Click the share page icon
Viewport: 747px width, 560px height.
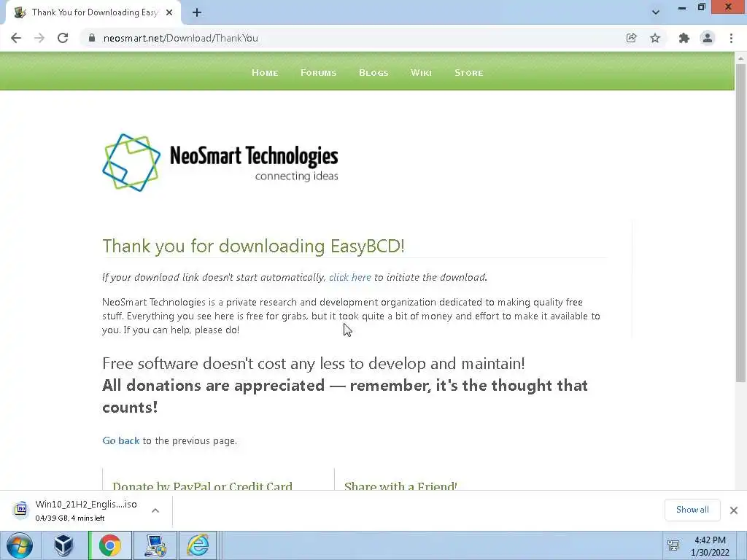point(631,38)
